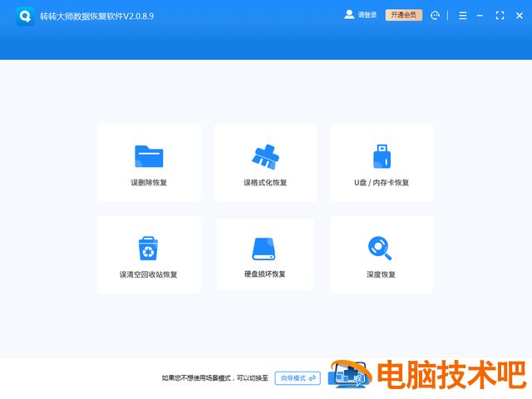Open the 请登录 login link
This screenshot has width=532, height=399.
tap(367, 15)
